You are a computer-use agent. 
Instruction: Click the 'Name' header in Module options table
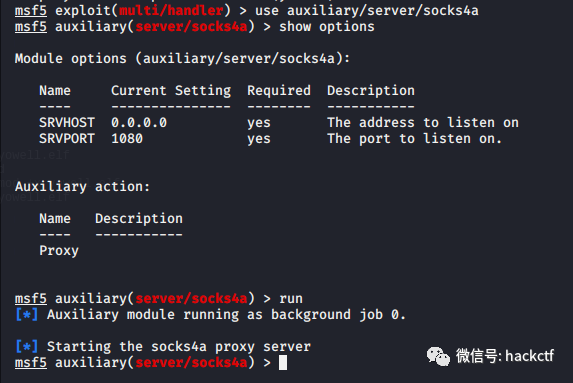55,90
